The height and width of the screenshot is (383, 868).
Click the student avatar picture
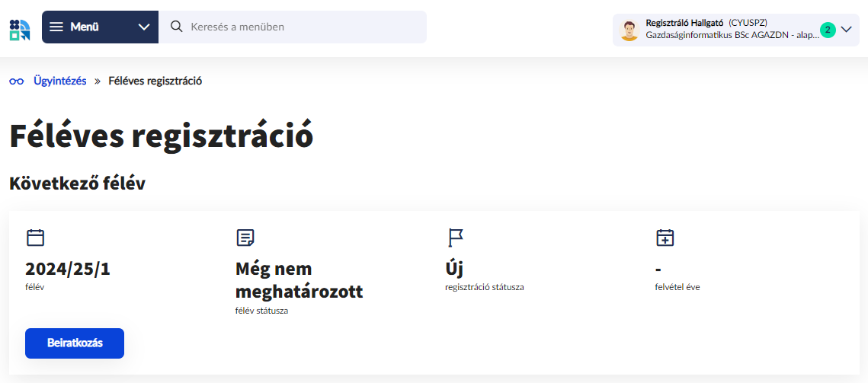(629, 30)
